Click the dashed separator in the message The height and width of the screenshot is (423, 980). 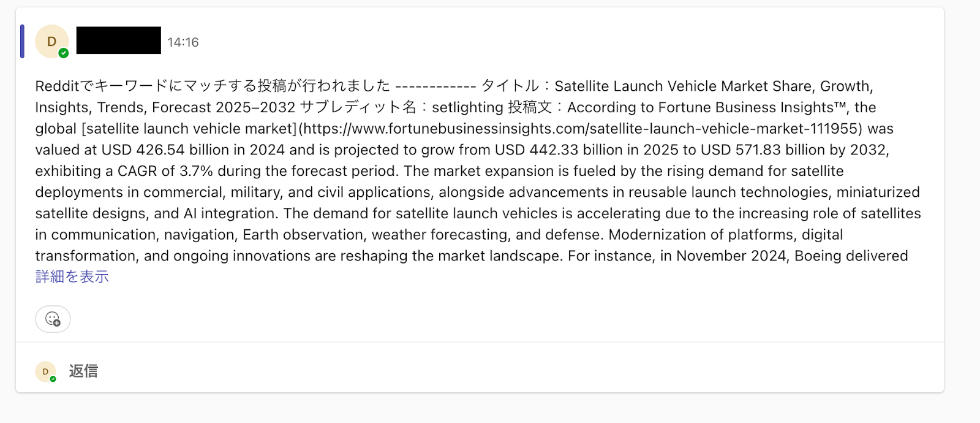(x=435, y=86)
